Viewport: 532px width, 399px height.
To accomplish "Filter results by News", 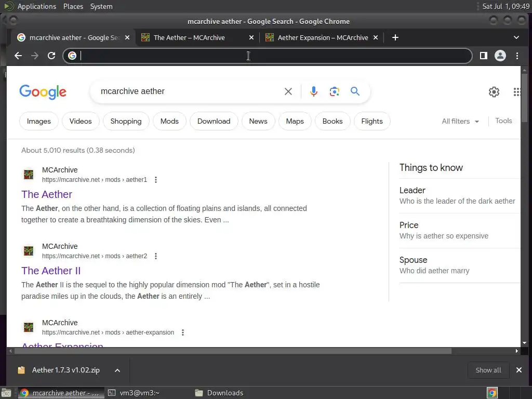I will pos(258,121).
